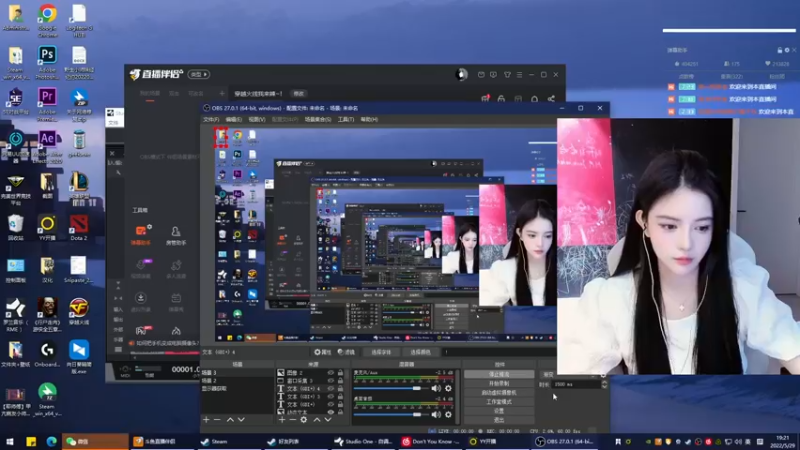Open 帮助(H) menu in OBS
The height and width of the screenshot is (450, 800).
369,119
